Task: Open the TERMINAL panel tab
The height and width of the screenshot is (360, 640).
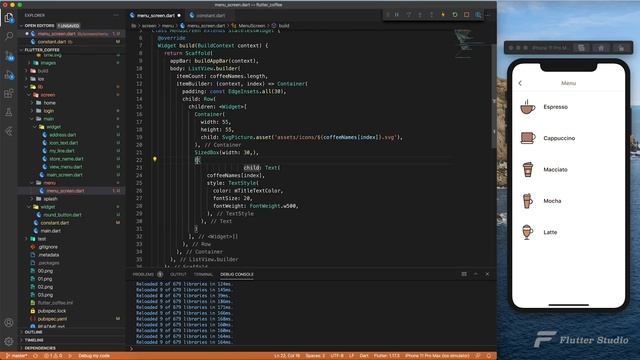Action: coord(203,274)
